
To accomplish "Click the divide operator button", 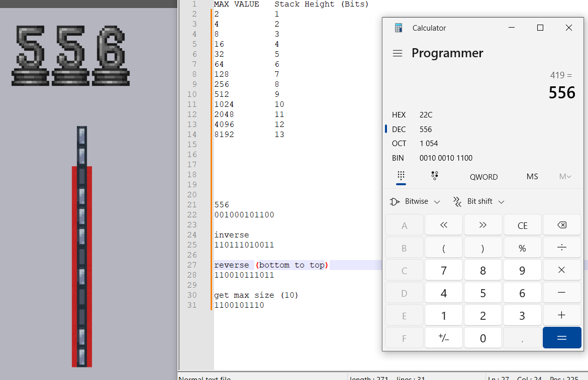I will pos(562,247).
